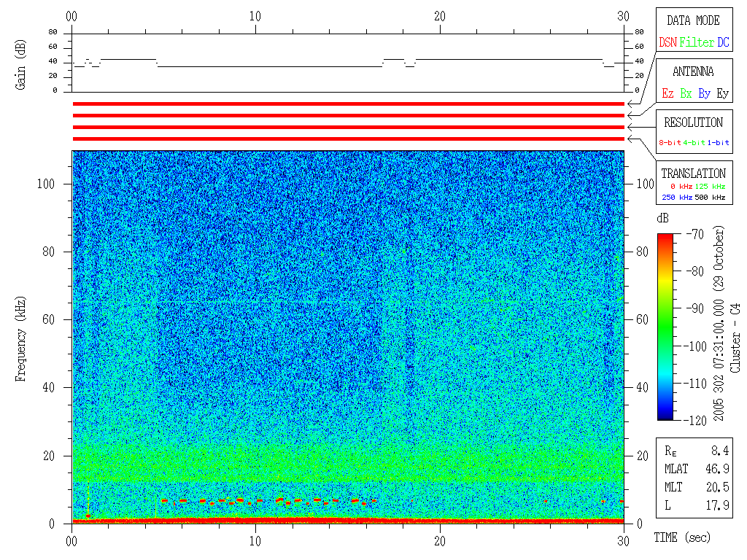Click the -100 color scale value
The height and width of the screenshot is (560, 747).
click(x=697, y=346)
